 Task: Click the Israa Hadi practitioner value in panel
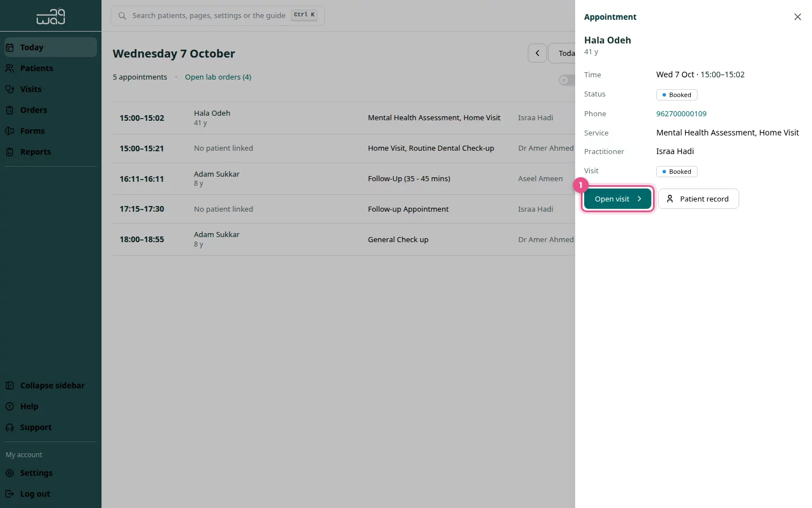(675, 151)
